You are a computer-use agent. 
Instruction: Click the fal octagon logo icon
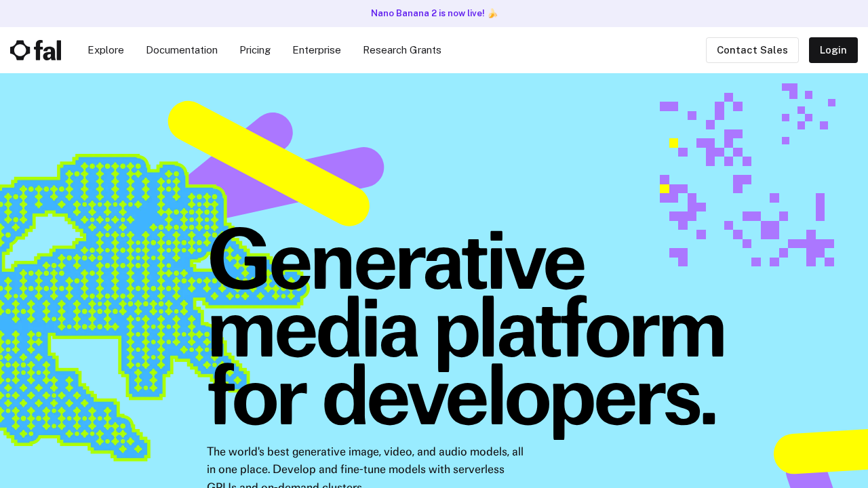pos(20,50)
